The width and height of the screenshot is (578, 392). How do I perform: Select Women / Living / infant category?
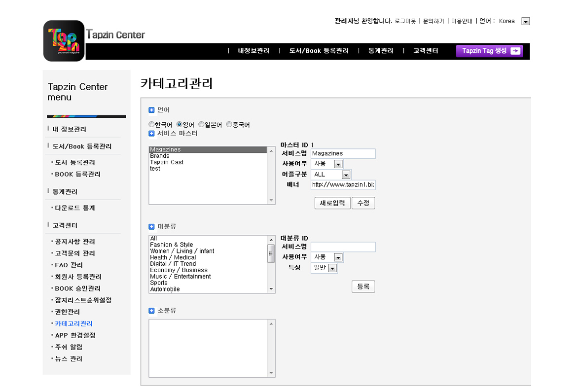[x=208, y=251]
